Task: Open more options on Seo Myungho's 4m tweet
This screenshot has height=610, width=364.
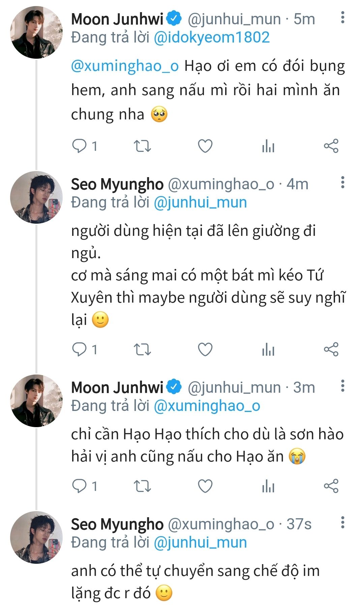Action: 342,183
